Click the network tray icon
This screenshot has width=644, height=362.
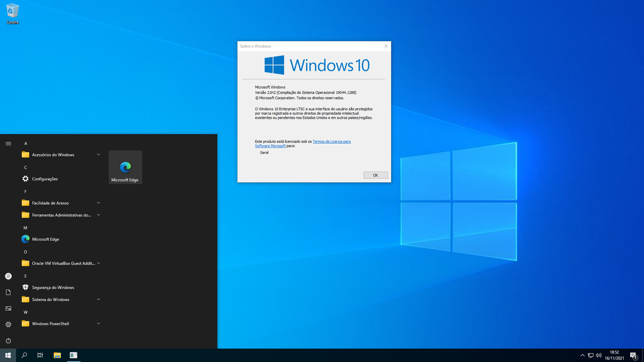(591, 355)
